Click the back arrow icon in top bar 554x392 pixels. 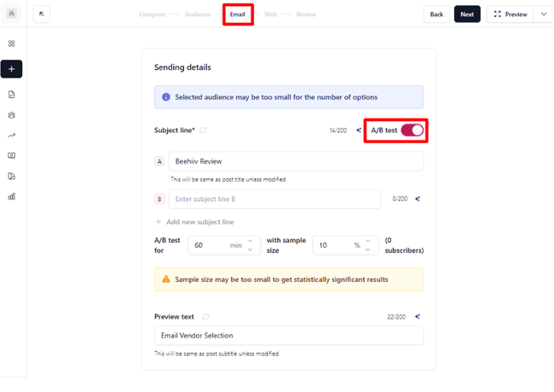click(42, 14)
